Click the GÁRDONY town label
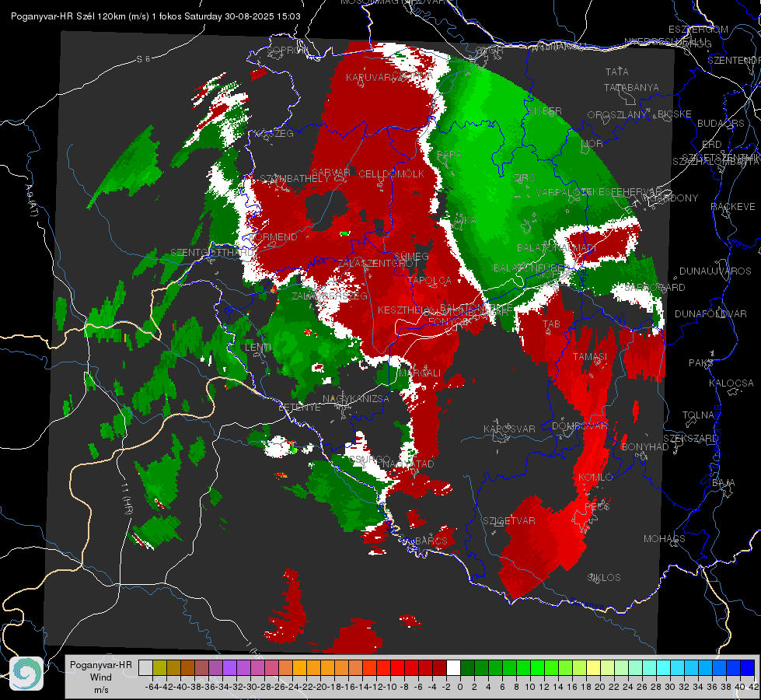 pos(674,198)
